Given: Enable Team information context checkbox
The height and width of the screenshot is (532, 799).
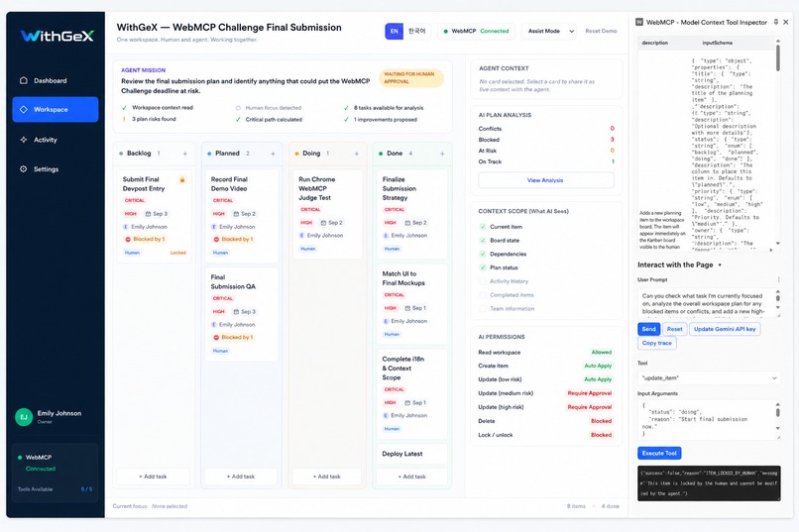Looking at the screenshot, I should (x=482, y=309).
